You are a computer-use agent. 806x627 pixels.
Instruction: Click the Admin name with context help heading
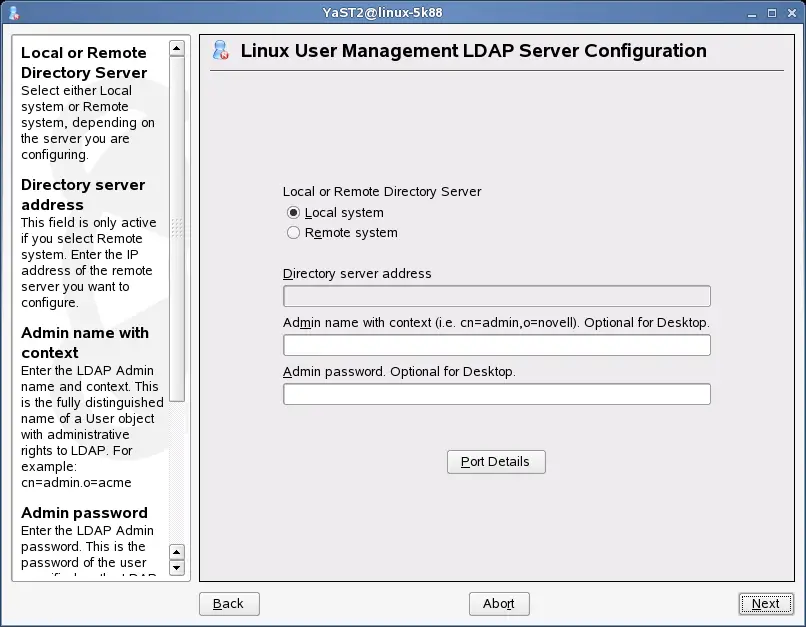click(85, 343)
